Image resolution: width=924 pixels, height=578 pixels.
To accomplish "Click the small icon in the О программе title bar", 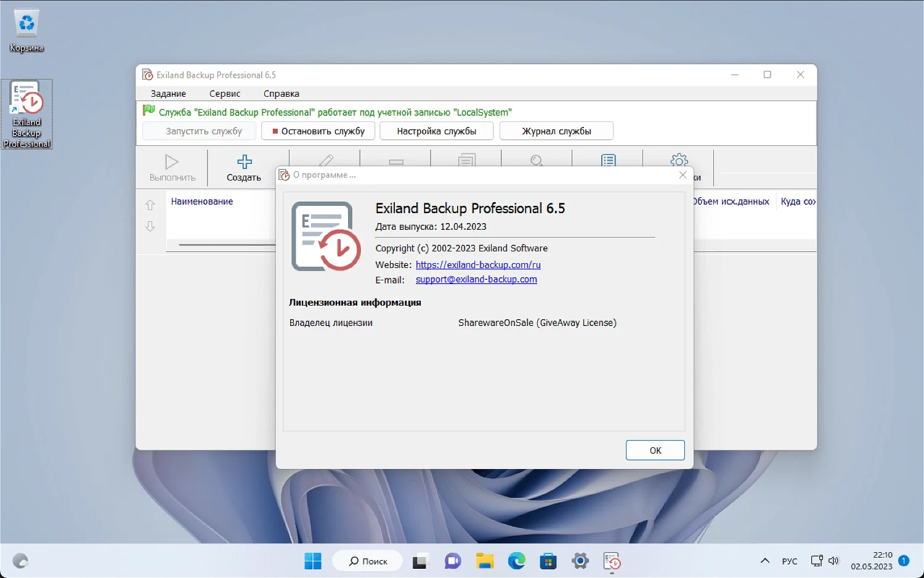I will 284,175.
